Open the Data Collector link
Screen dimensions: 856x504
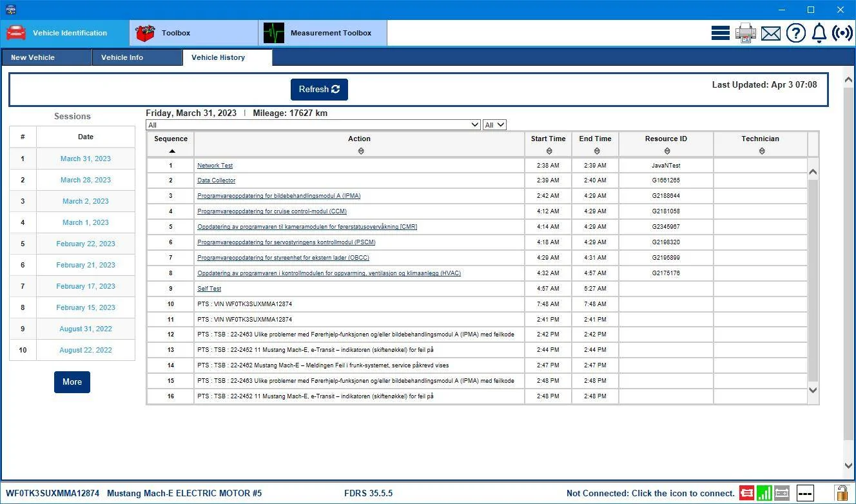click(217, 180)
